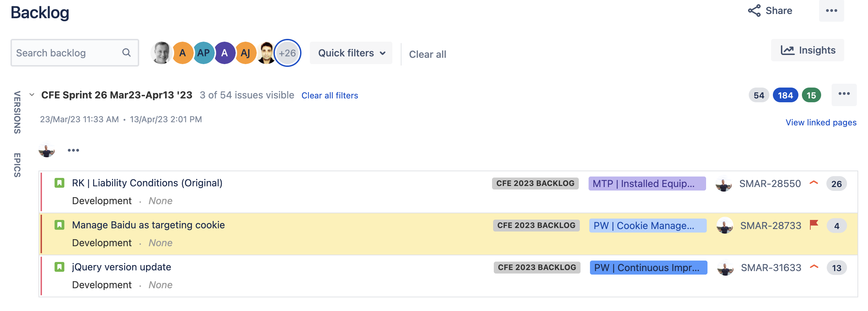Show the +26 additional assignees
This screenshot has height=311, width=868.
point(287,53)
